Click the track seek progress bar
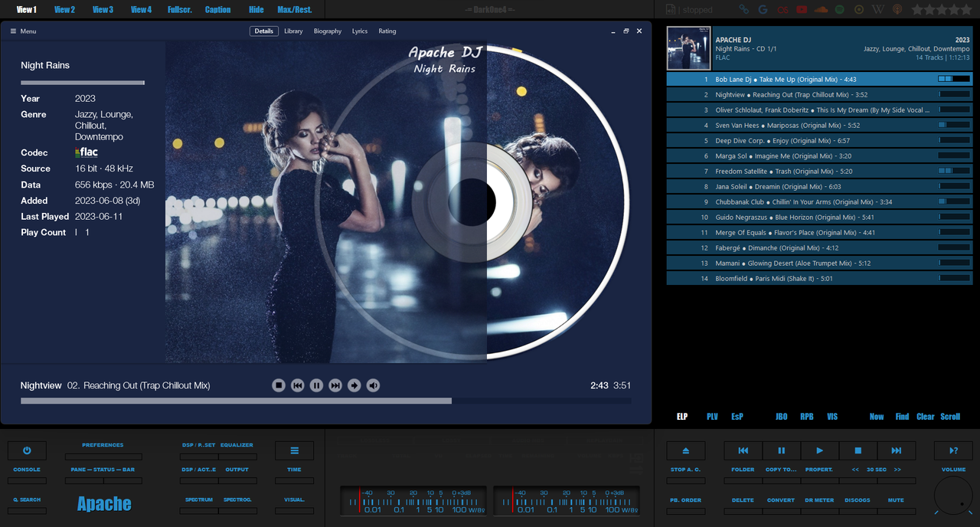Image resolution: width=980 pixels, height=527 pixels. tap(326, 401)
